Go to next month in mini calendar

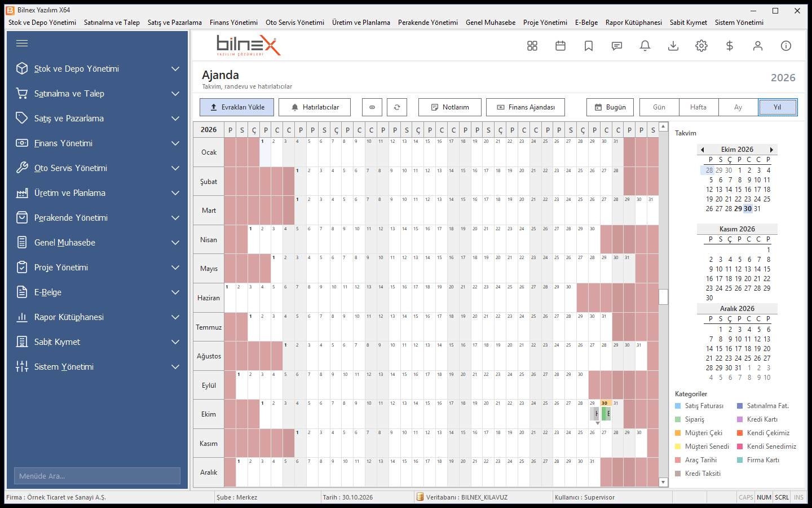point(771,150)
